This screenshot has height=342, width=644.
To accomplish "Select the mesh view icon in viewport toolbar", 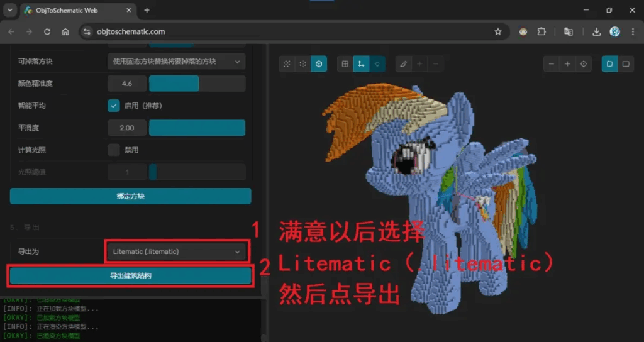I will (287, 64).
